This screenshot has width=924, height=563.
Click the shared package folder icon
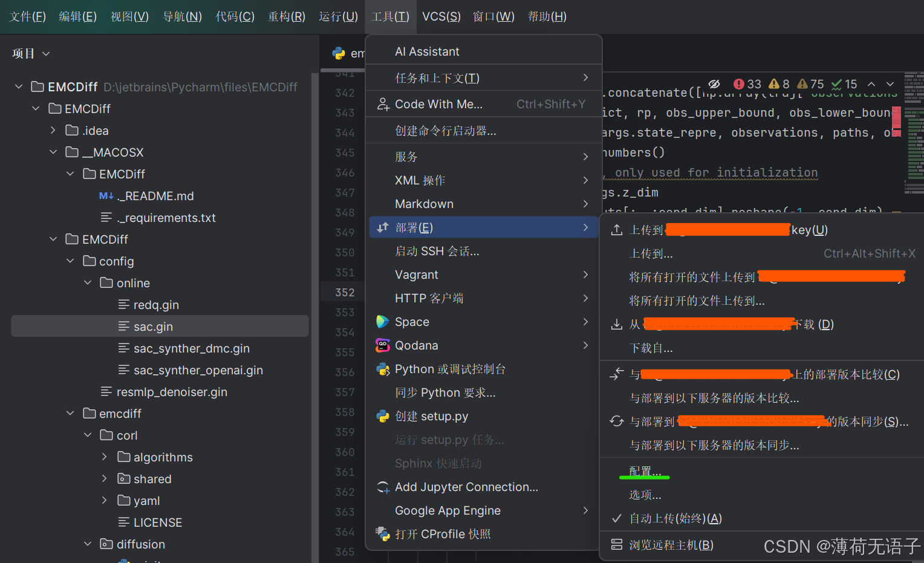pyautogui.click(x=124, y=479)
